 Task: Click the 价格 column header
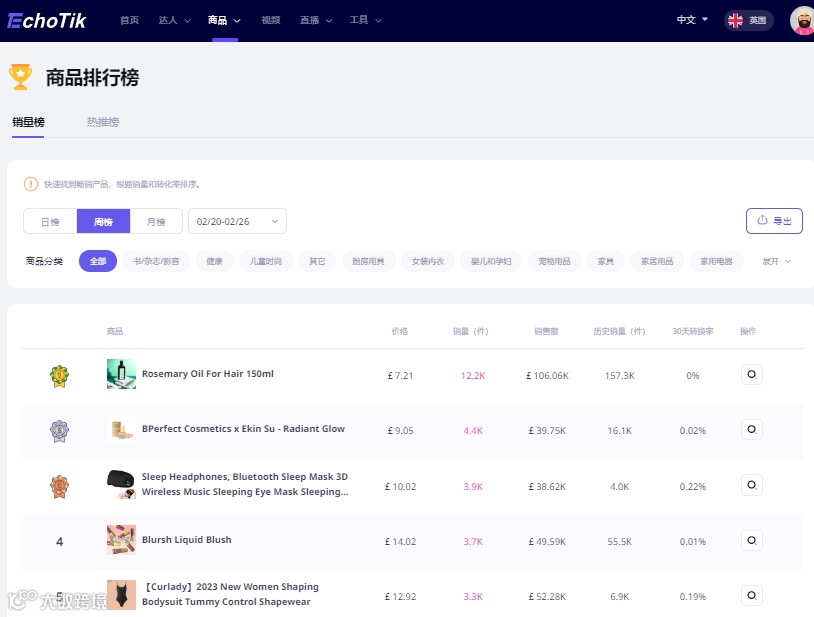click(400, 331)
